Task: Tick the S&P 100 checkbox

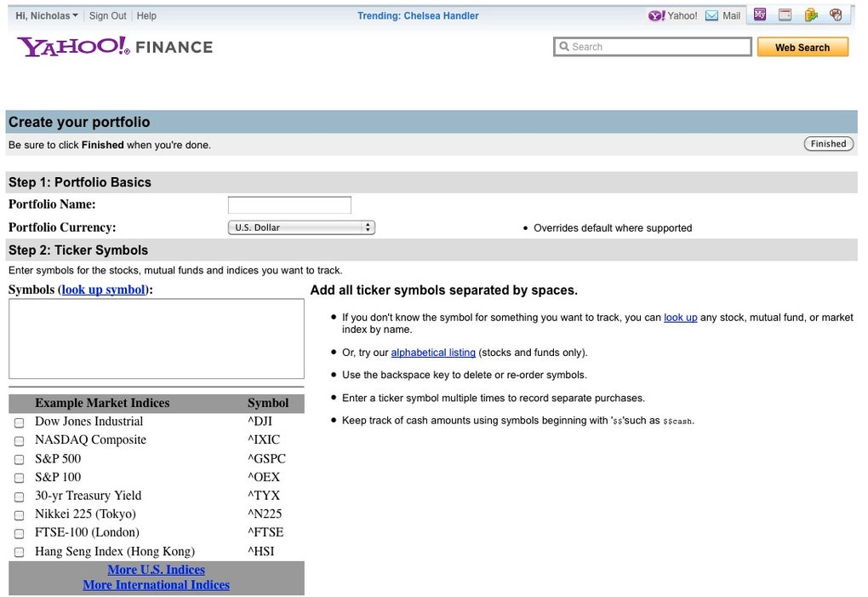Action: point(20,479)
